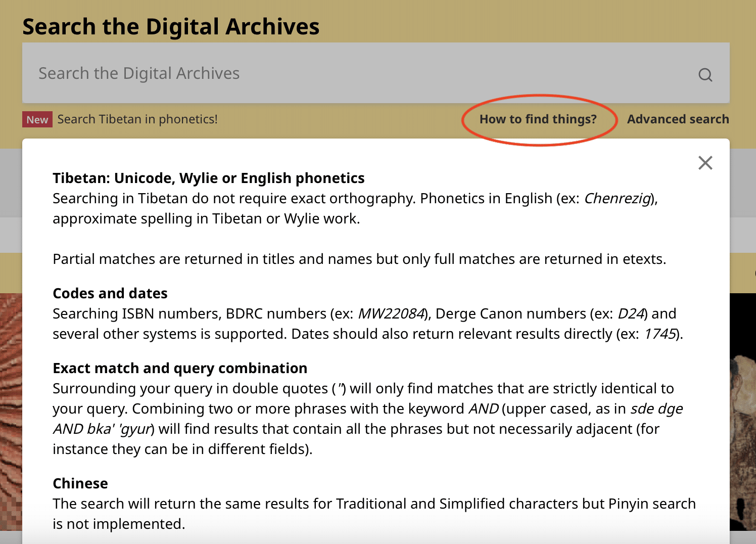
Task: Click the Search the Digital Archives page title
Action: coord(171,26)
